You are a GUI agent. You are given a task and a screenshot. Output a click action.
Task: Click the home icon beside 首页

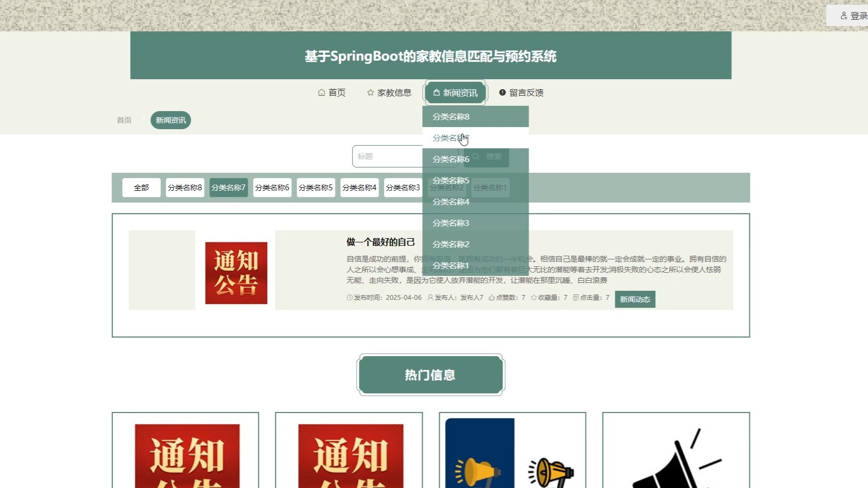(x=321, y=92)
